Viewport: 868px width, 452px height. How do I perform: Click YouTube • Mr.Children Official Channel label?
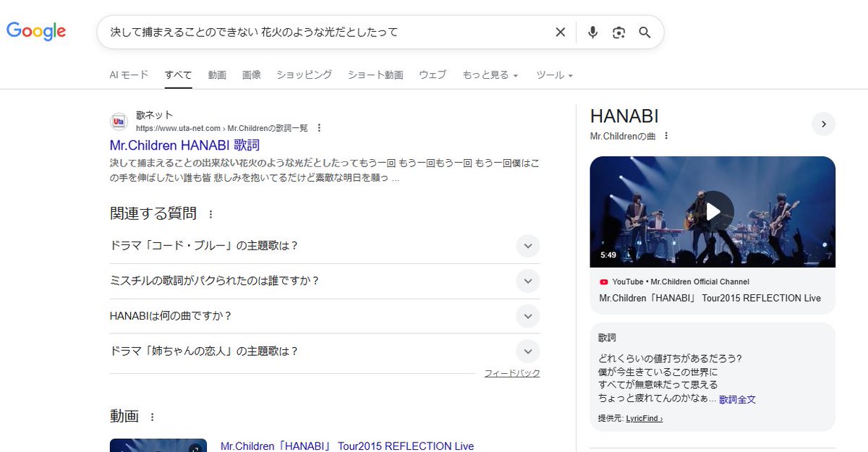(681, 282)
